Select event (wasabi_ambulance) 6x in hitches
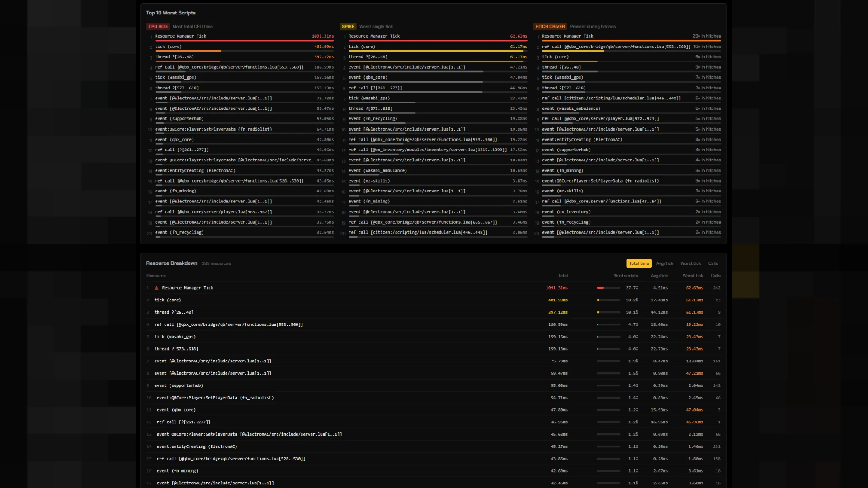Image resolution: width=868 pixels, height=488 pixels. pyautogui.click(x=628, y=109)
